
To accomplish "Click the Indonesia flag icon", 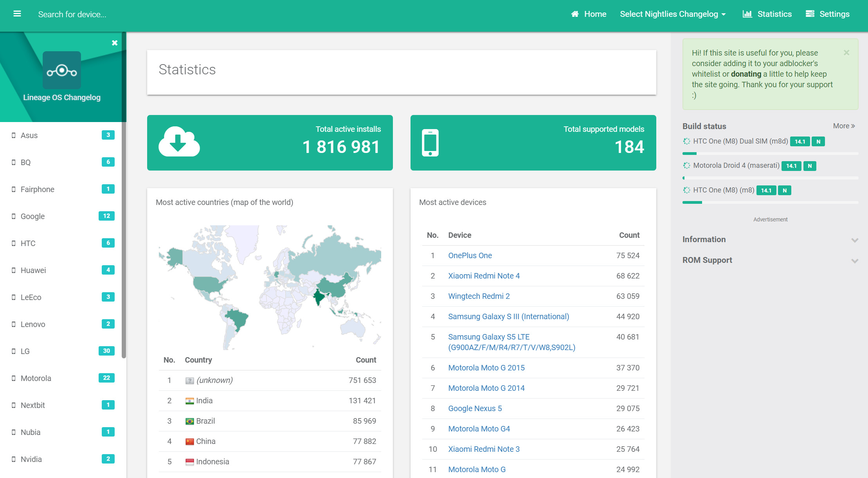I will (189, 462).
